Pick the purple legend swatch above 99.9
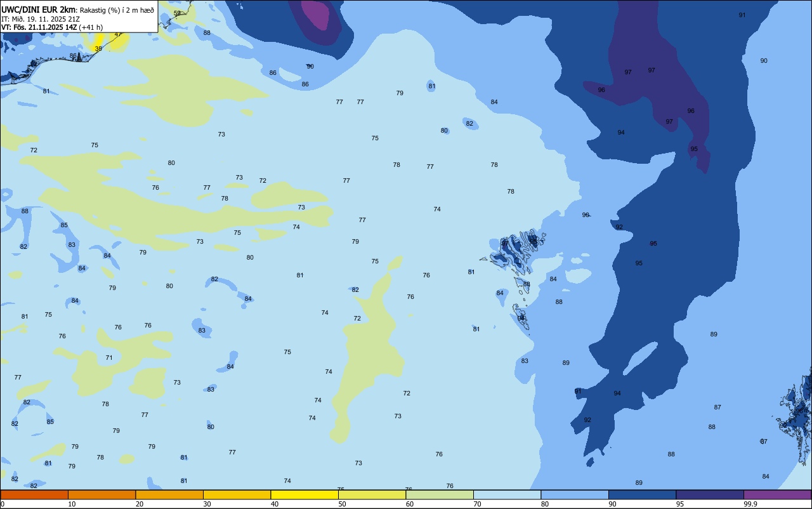 click(x=777, y=494)
